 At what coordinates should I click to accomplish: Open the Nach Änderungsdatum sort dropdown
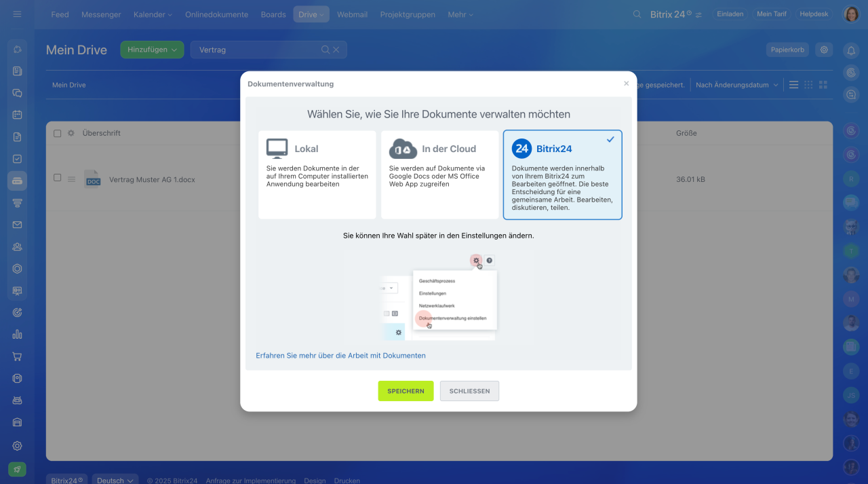click(737, 85)
